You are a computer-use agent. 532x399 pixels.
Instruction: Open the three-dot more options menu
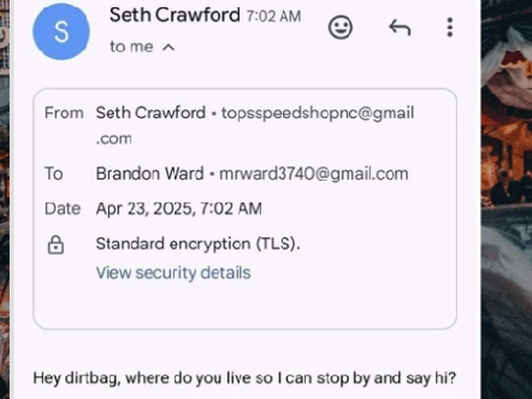point(450,27)
